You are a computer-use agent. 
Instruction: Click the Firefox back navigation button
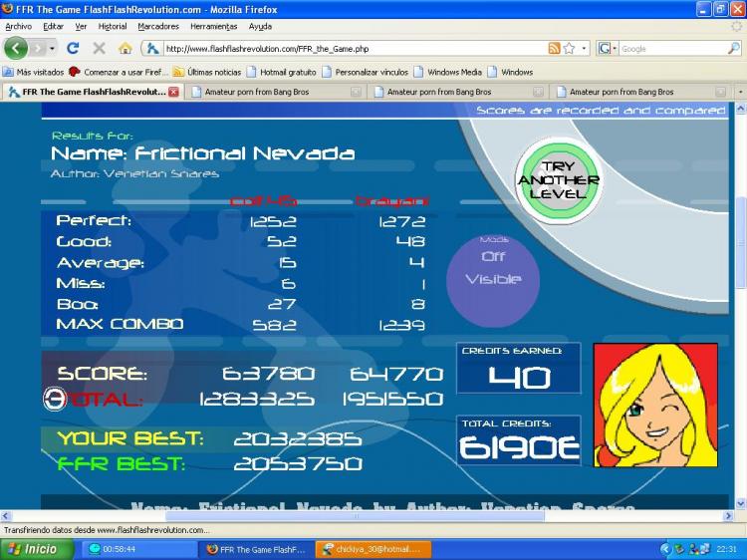coord(17,48)
